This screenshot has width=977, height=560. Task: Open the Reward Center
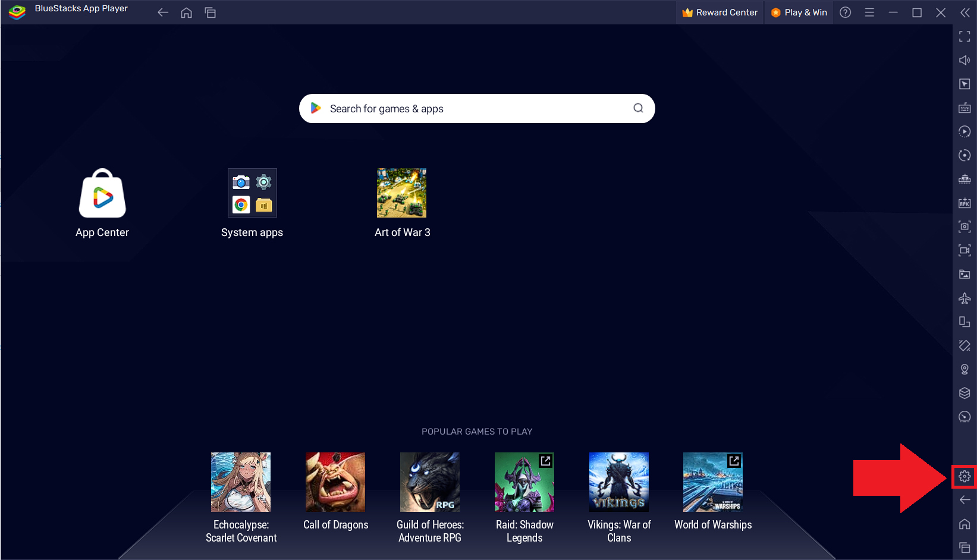[720, 12]
